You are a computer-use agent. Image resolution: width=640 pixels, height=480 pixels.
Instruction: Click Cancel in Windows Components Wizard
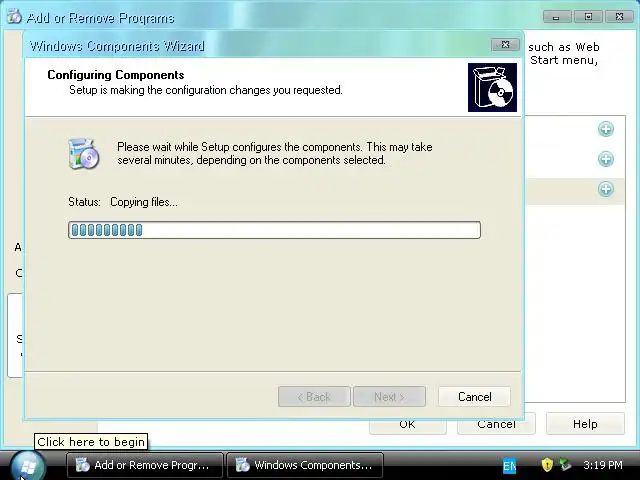point(474,396)
